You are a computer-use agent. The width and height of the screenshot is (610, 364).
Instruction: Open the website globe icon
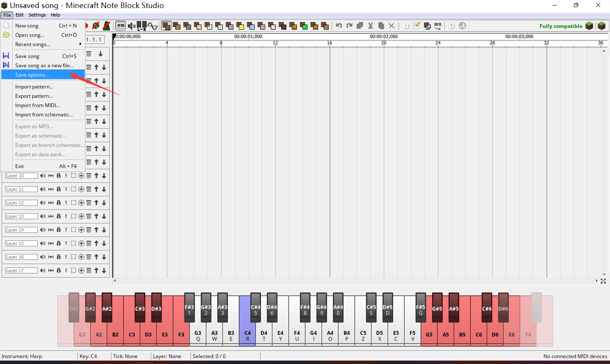click(463, 26)
